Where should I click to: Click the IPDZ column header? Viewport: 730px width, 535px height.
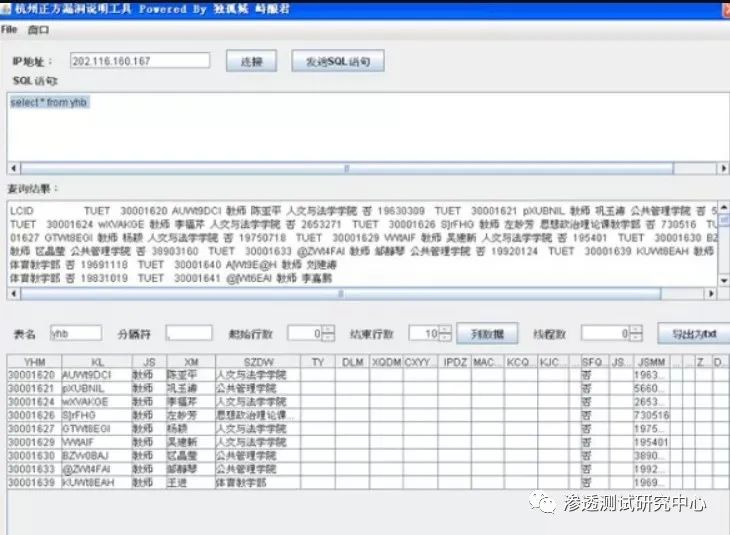pyautogui.click(x=455, y=362)
